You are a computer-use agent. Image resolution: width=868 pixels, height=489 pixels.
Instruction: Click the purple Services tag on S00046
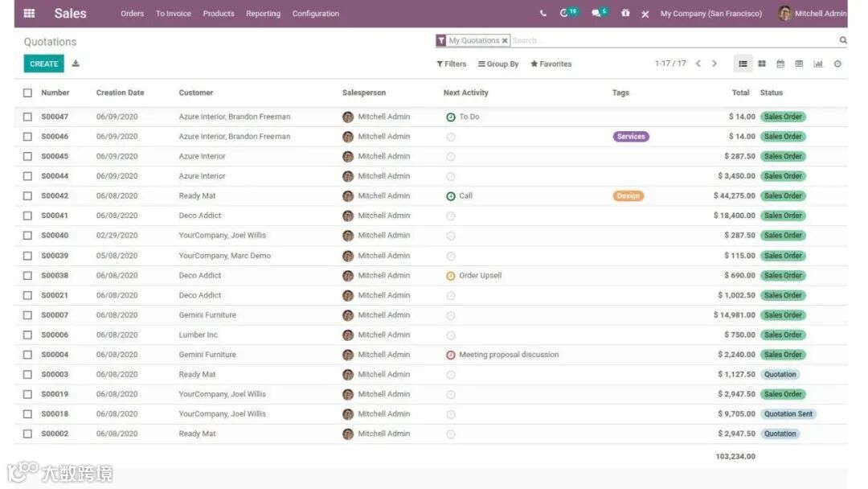pyautogui.click(x=631, y=137)
